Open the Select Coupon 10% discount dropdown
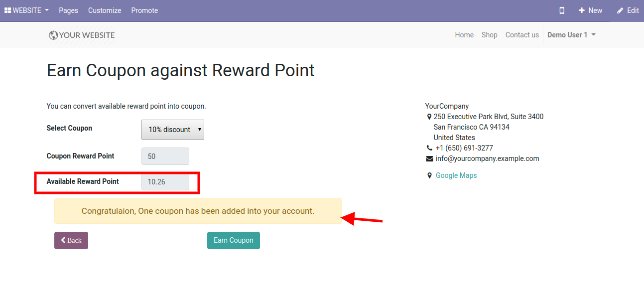 (x=173, y=130)
